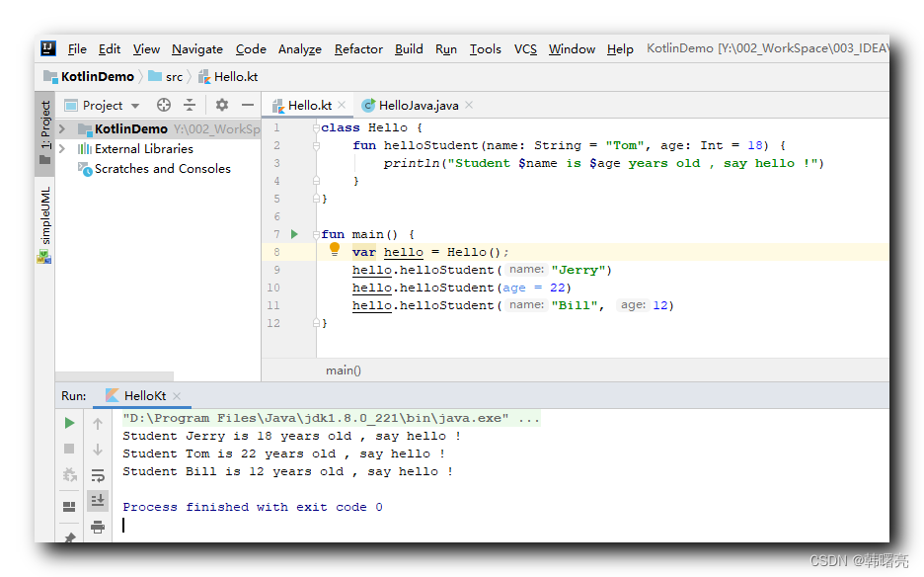Screen dimensions: 924x577
Task: Click the run gutter arrow beside main()
Action: 294,234
